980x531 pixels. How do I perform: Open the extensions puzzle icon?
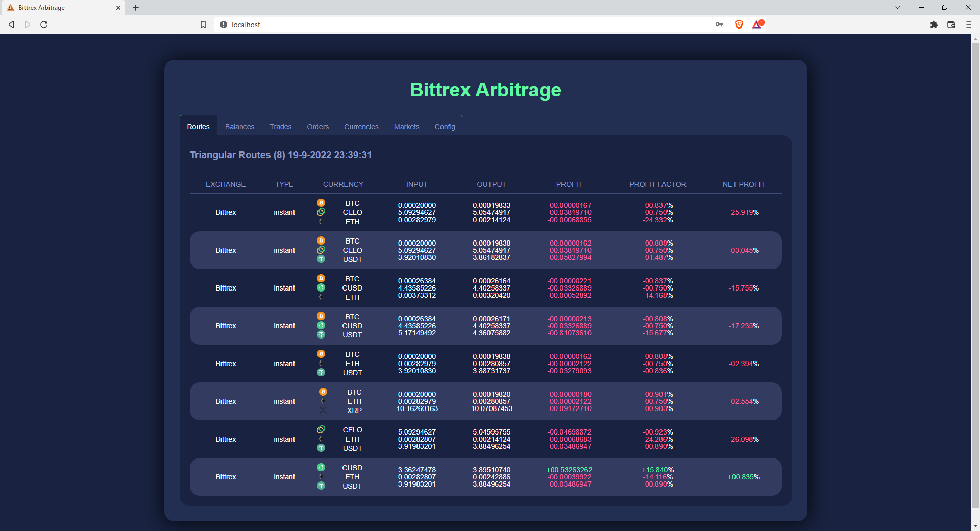(x=934, y=25)
